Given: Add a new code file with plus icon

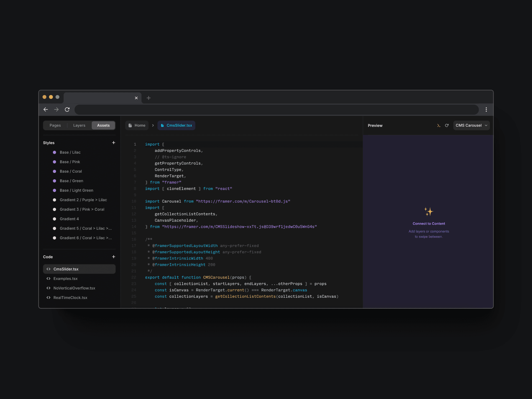Looking at the screenshot, I should click(x=113, y=257).
